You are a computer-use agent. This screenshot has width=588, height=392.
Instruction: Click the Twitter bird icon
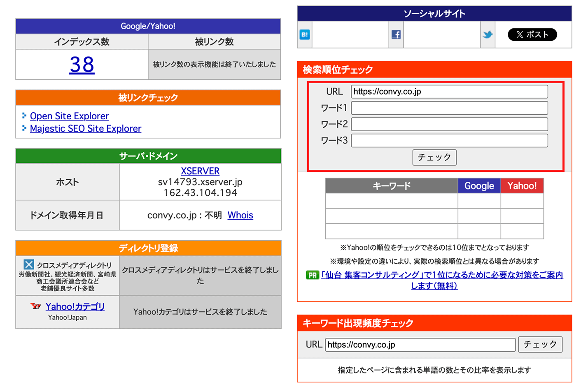coord(488,35)
